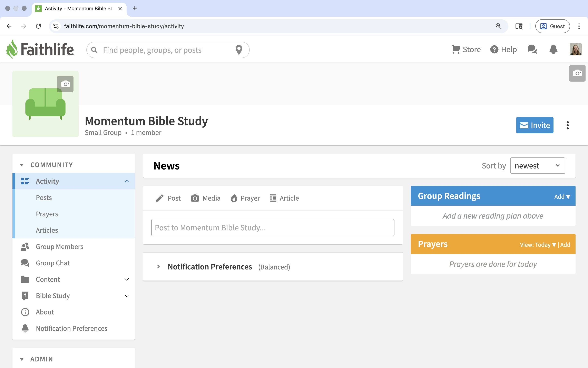Click the browser zoom magnifier icon

[498, 26]
